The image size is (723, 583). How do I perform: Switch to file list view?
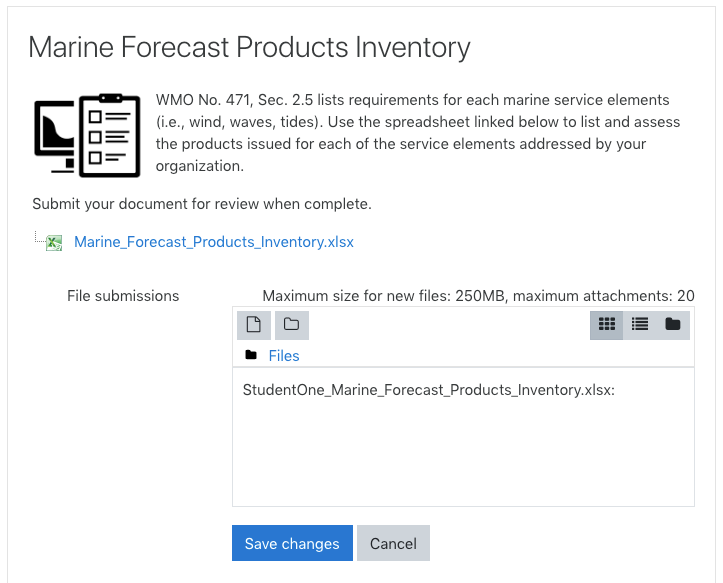tap(640, 325)
